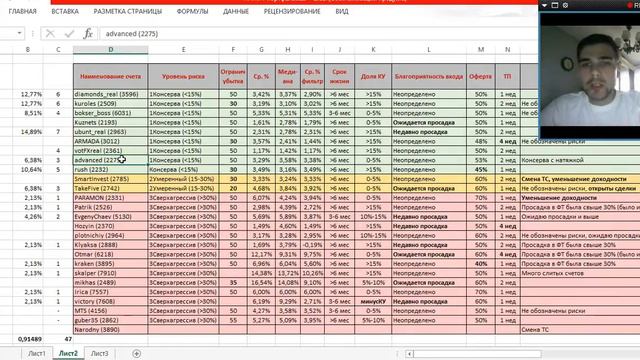The image size is (640, 360).
Task: Select cell Narodny (3890)
Action: point(111,329)
